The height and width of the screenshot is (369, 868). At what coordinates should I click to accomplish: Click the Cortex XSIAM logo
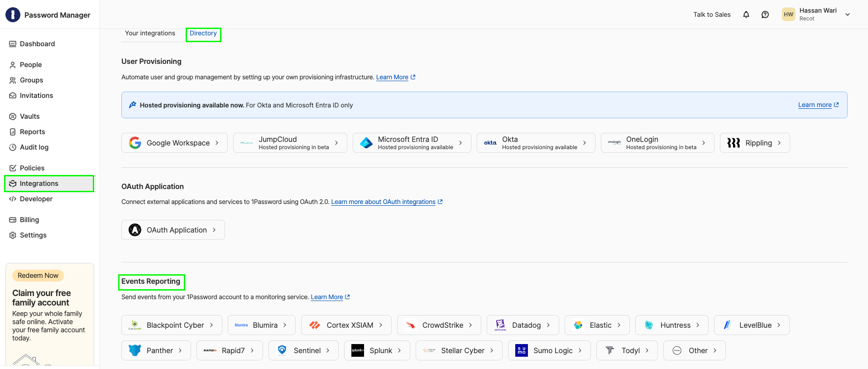(315, 325)
